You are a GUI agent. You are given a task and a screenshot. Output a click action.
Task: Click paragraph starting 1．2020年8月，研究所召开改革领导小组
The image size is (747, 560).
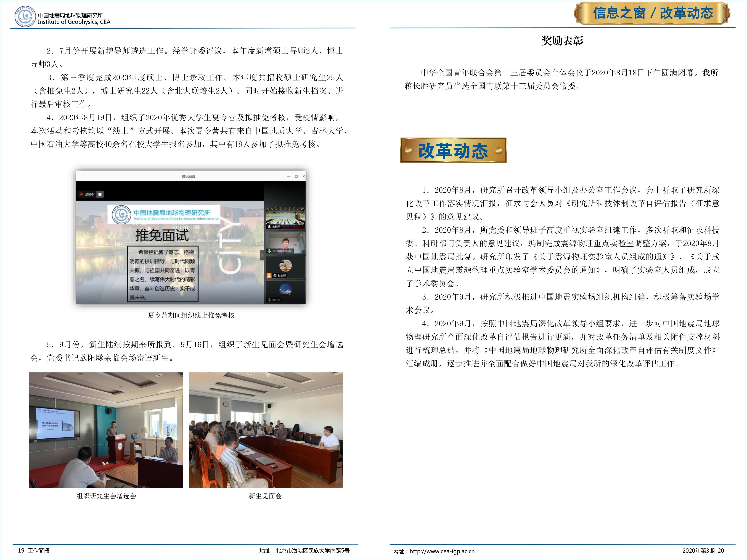pyautogui.click(x=563, y=203)
